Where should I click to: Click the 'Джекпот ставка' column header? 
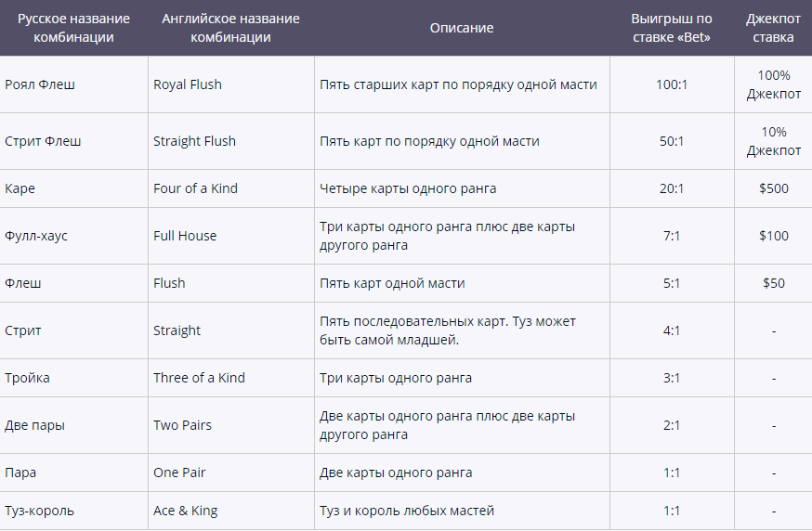[773, 28]
